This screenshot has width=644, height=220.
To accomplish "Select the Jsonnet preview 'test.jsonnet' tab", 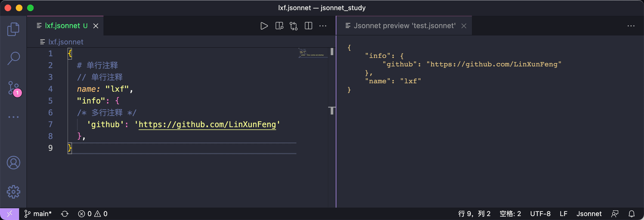I will tap(404, 26).
